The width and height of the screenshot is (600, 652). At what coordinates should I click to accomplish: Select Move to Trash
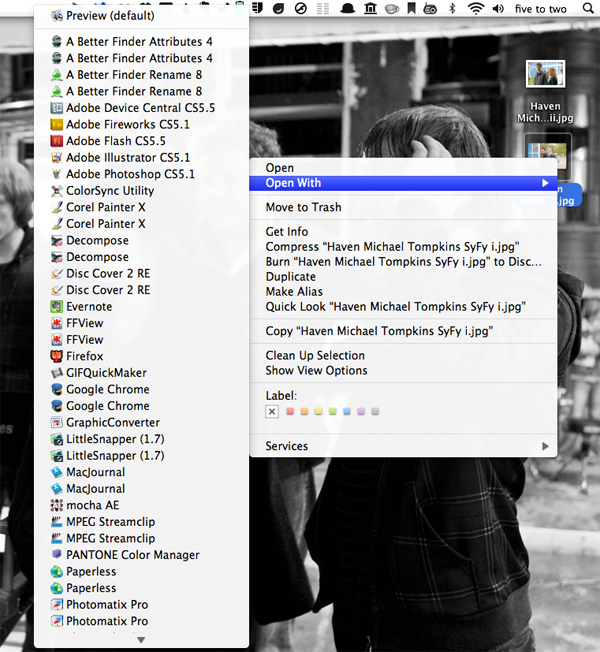[x=403, y=207]
